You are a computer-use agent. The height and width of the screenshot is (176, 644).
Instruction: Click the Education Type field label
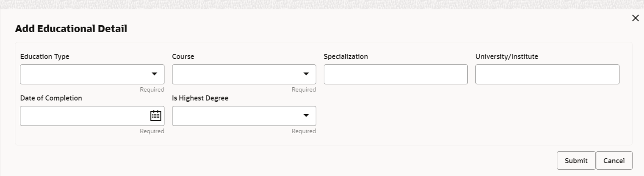(x=44, y=56)
